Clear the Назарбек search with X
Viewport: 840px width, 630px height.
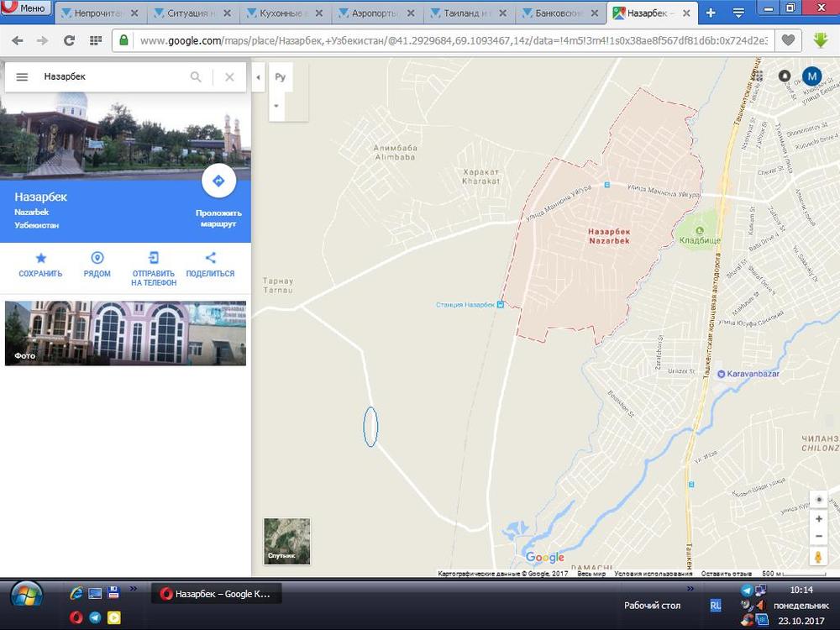coord(229,77)
